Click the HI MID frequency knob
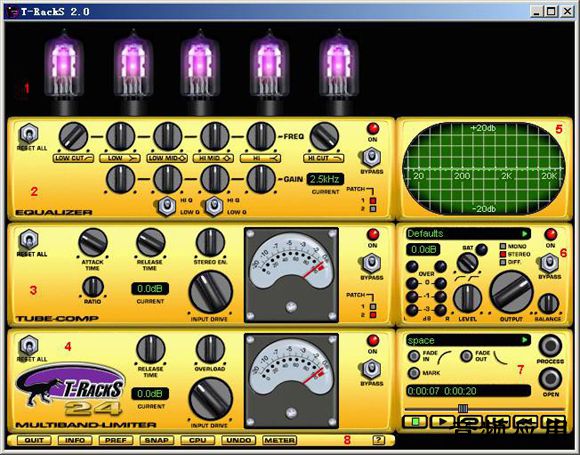580x455 pixels. tap(215, 136)
